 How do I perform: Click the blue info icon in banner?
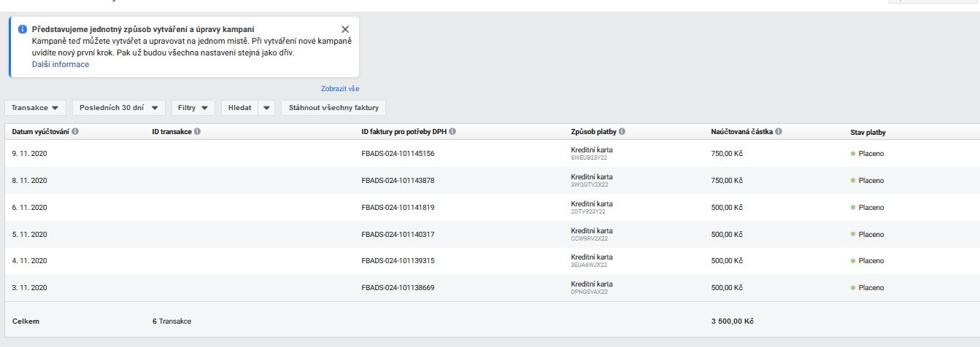pos(23,29)
